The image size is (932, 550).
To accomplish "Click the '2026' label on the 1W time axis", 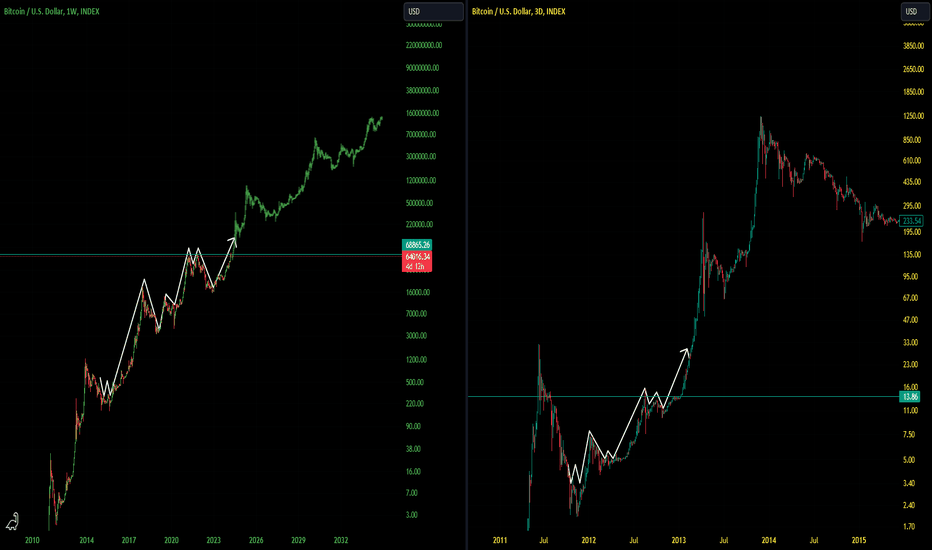I will [256, 540].
